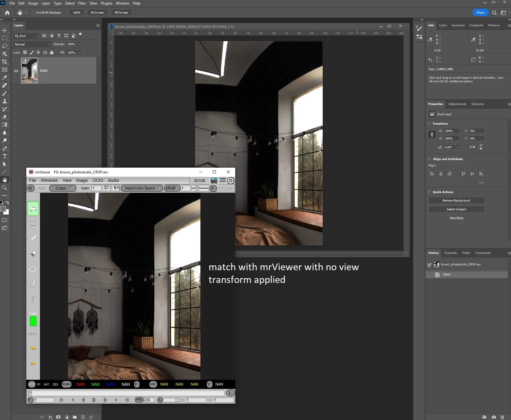Toggle lock all padlock icon
Viewport: 511px width, 420px height.
click(52, 52)
